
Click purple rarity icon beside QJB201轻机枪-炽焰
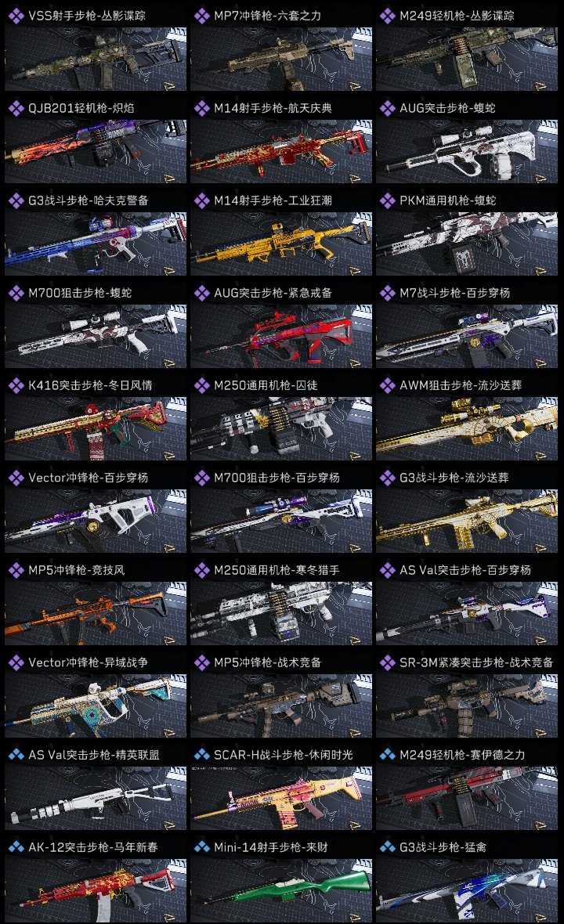click(x=16, y=108)
